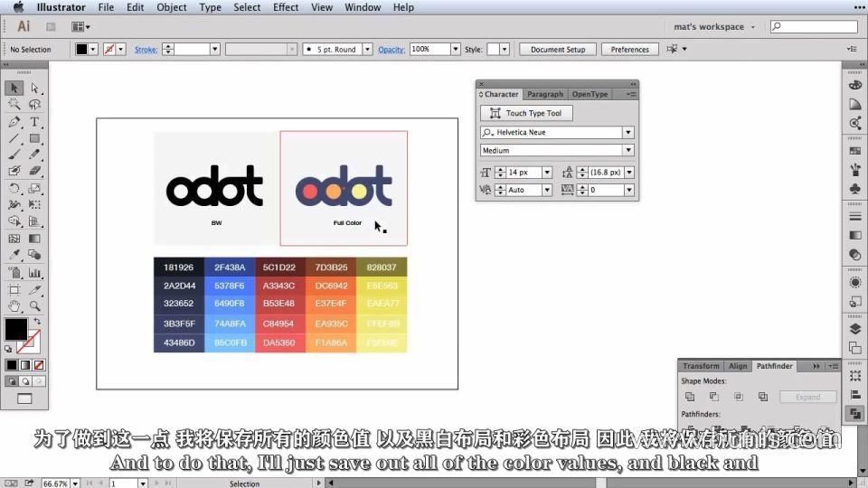
Task: Pick the Line Segment tool
Action: point(14,138)
